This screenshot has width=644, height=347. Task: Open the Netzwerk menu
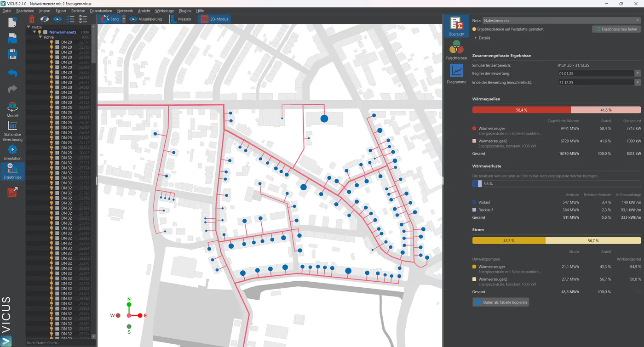[125, 11]
